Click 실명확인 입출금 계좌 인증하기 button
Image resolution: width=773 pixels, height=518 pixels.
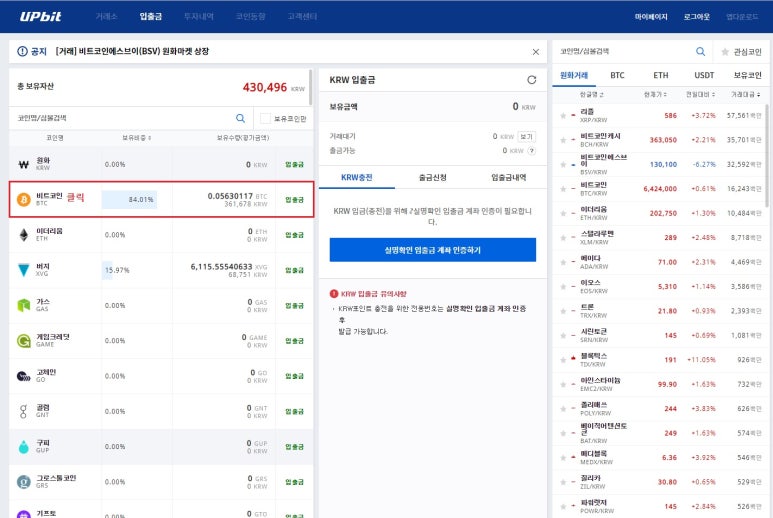[x=433, y=250]
